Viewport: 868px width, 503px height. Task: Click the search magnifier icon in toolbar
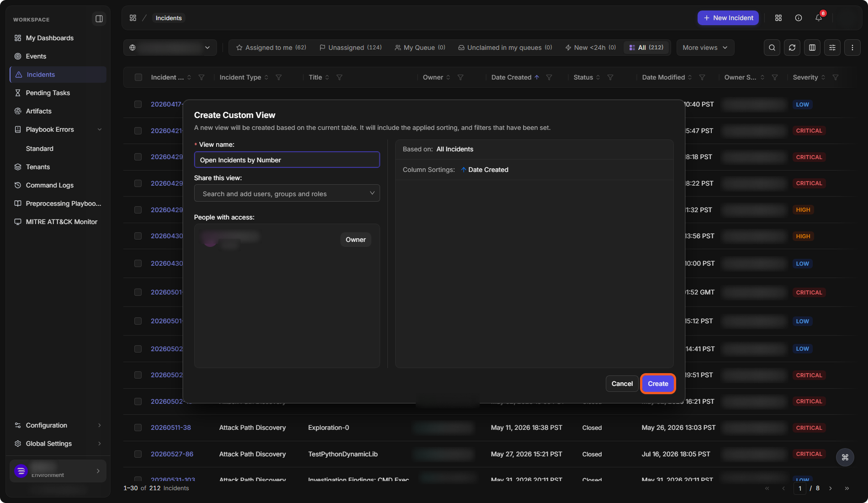772,48
